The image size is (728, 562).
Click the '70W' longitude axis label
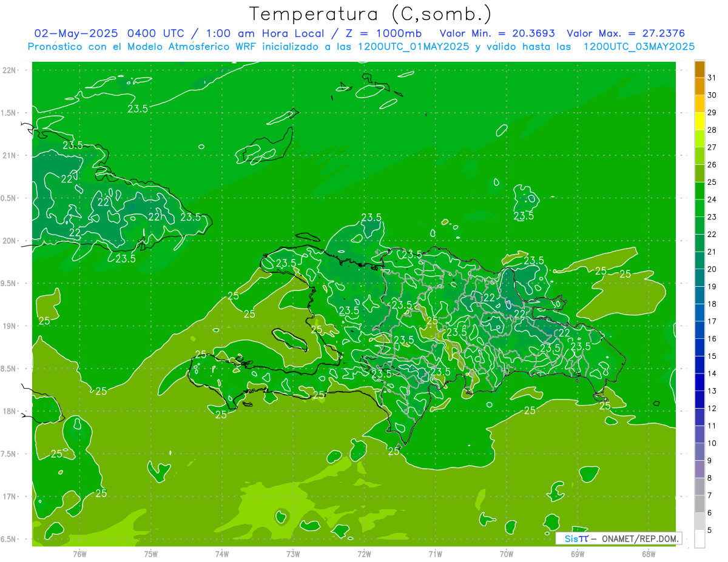click(507, 554)
